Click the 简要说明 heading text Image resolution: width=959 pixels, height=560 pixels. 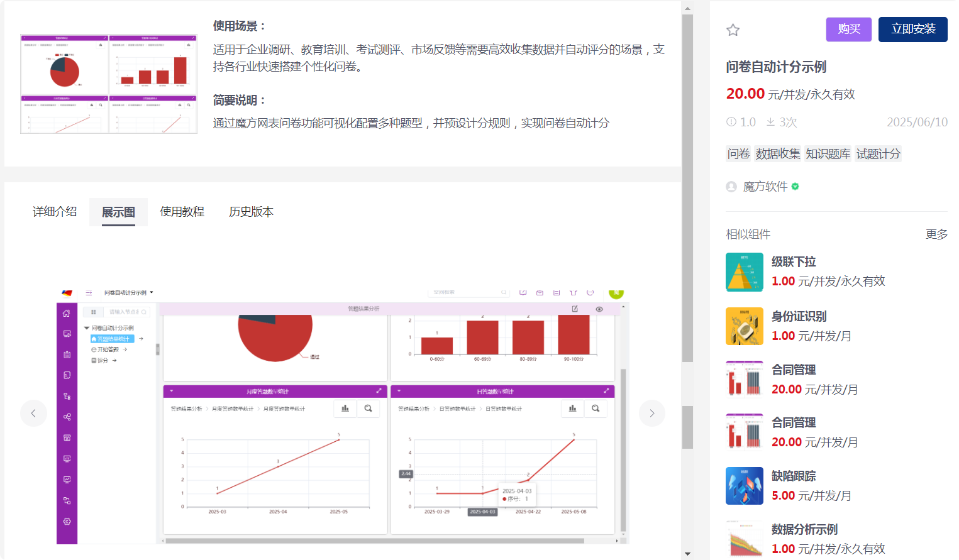point(239,100)
